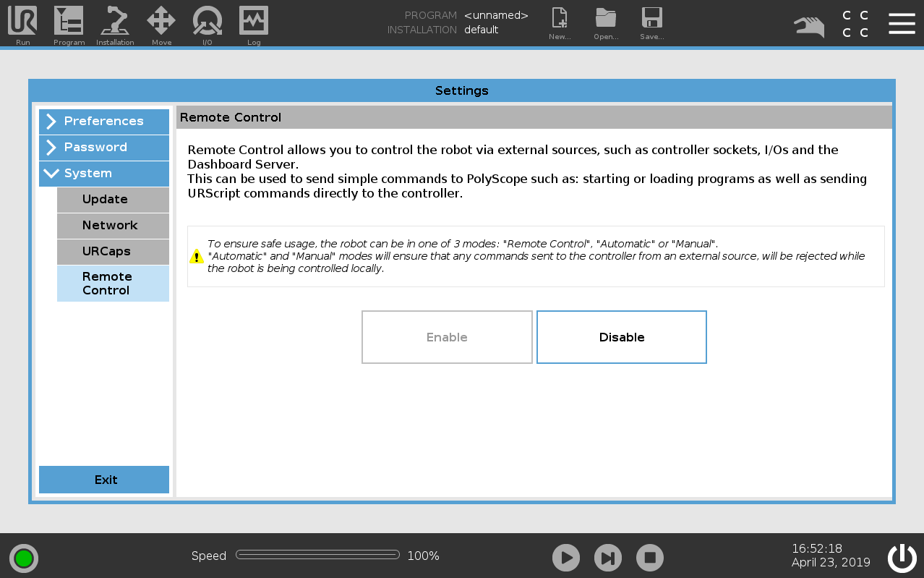The height and width of the screenshot is (578, 924).
Task: Select URCaps in the System menu
Action: click(x=113, y=252)
